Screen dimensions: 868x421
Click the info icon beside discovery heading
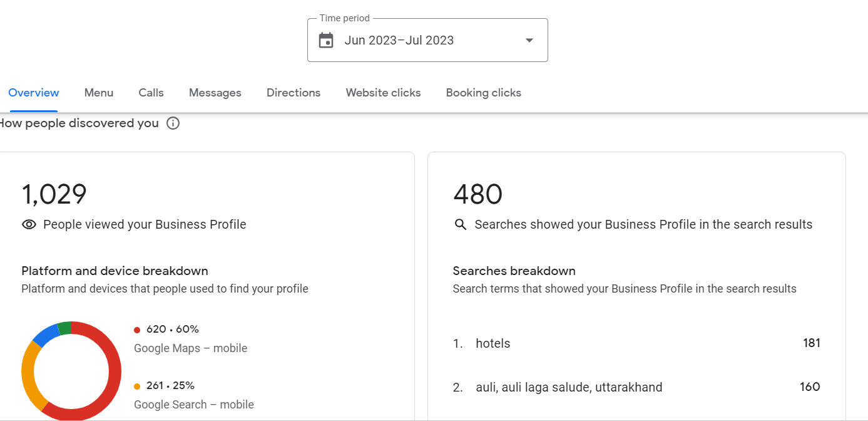pyautogui.click(x=173, y=123)
